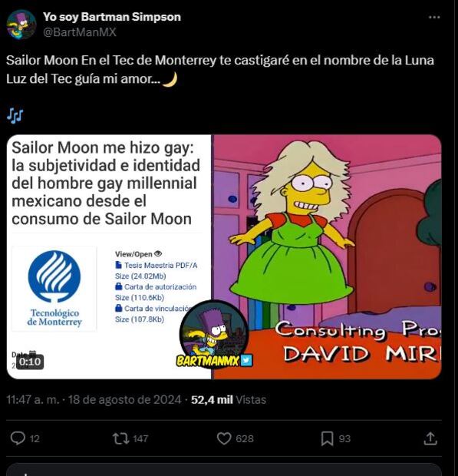The height and width of the screenshot is (476, 458).
Task: Open Yo soy Bartman Simpson profile name
Action: tap(112, 17)
